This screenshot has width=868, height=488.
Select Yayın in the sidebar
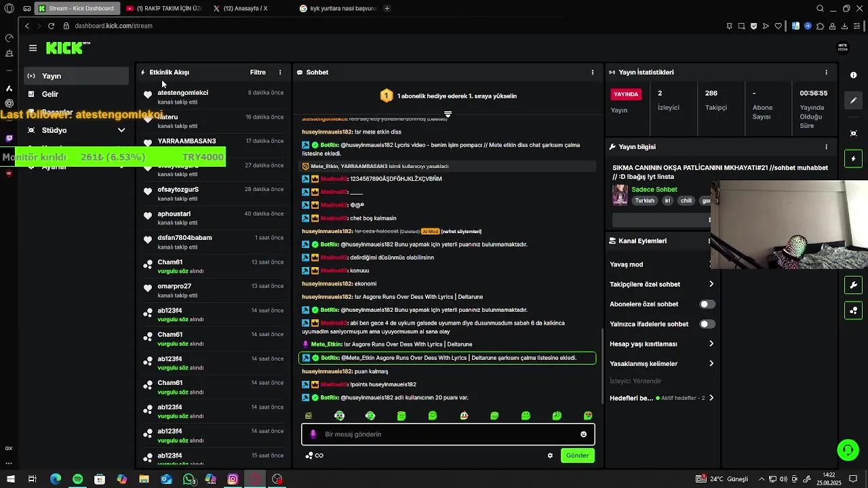tap(76, 76)
